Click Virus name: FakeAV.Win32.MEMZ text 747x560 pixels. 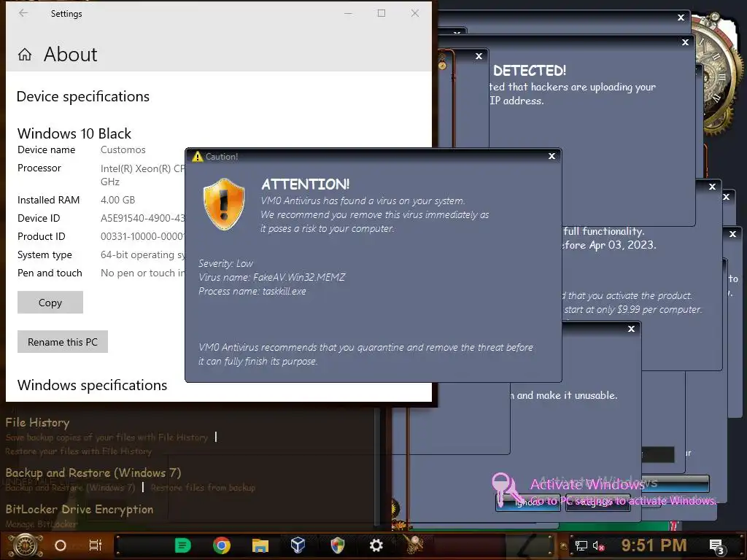pos(272,277)
